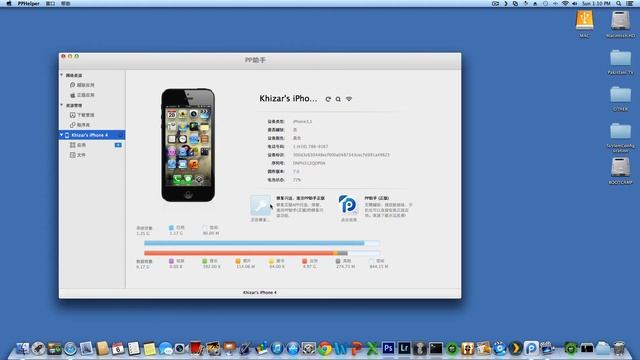Click the iPhone3,1 device type value
This screenshot has height=360, width=640.
pos(302,122)
